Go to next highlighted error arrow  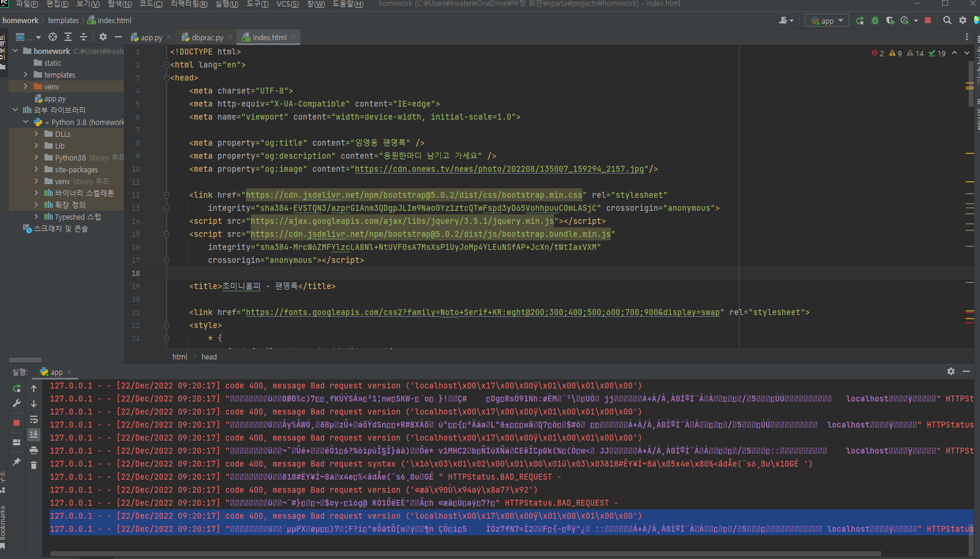coord(967,53)
